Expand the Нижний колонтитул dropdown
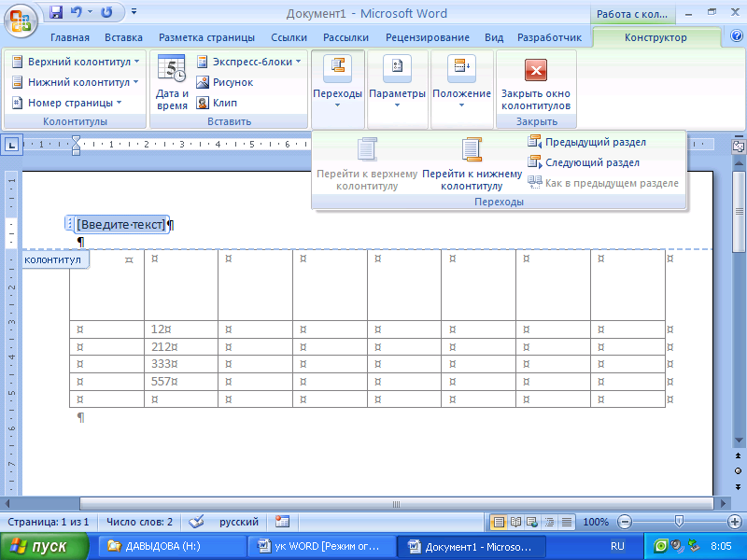 click(135, 82)
